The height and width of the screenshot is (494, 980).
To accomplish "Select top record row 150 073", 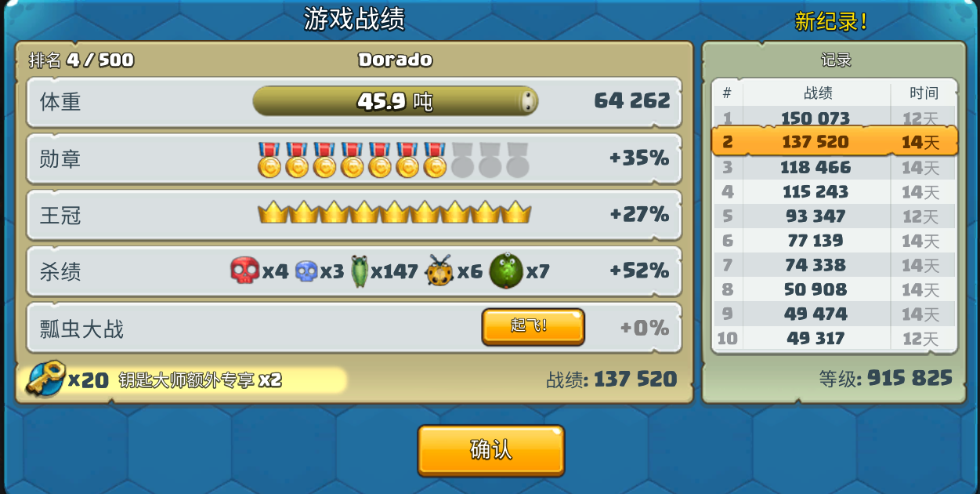I will pyautogui.click(x=835, y=118).
